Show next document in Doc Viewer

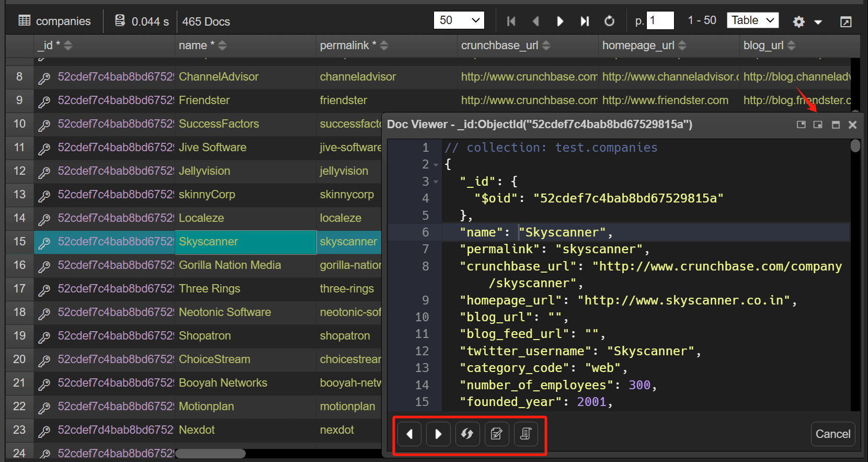438,434
